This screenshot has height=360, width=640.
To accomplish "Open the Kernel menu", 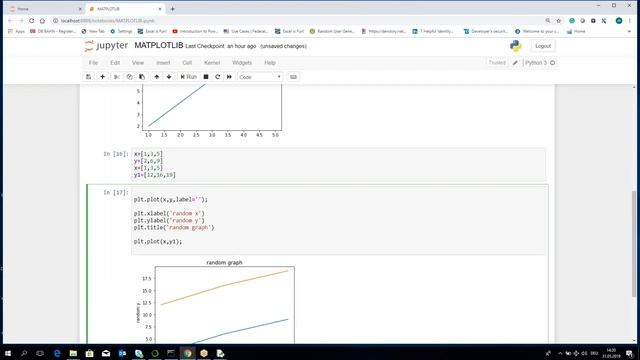I will point(212,63).
